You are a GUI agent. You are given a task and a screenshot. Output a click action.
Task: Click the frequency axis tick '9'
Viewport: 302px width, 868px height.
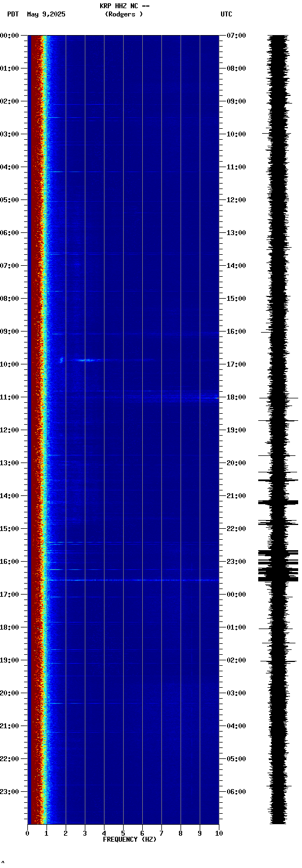tap(200, 833)
